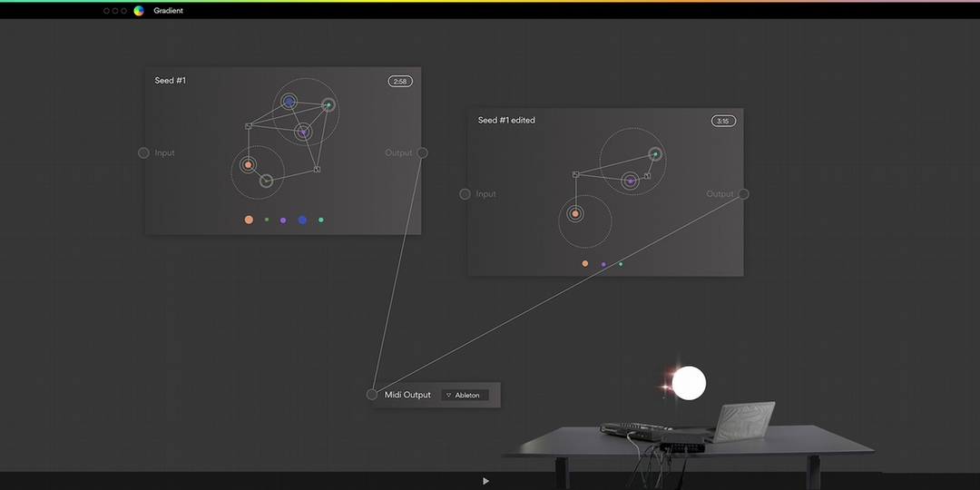Viewport: 980px width, 490px height.
Task: Select the large blue color dot in Seed #1
Action: click(302, 220)
